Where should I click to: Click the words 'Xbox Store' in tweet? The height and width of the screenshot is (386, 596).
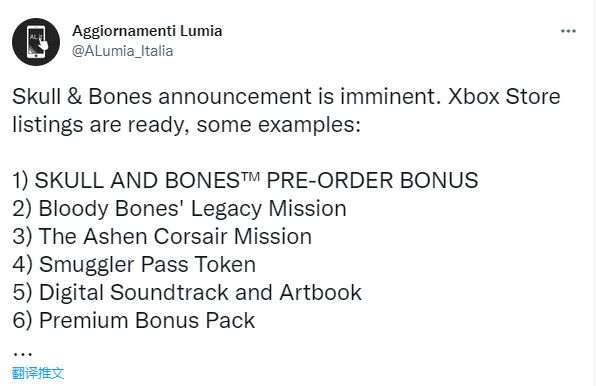click(504, 96)
